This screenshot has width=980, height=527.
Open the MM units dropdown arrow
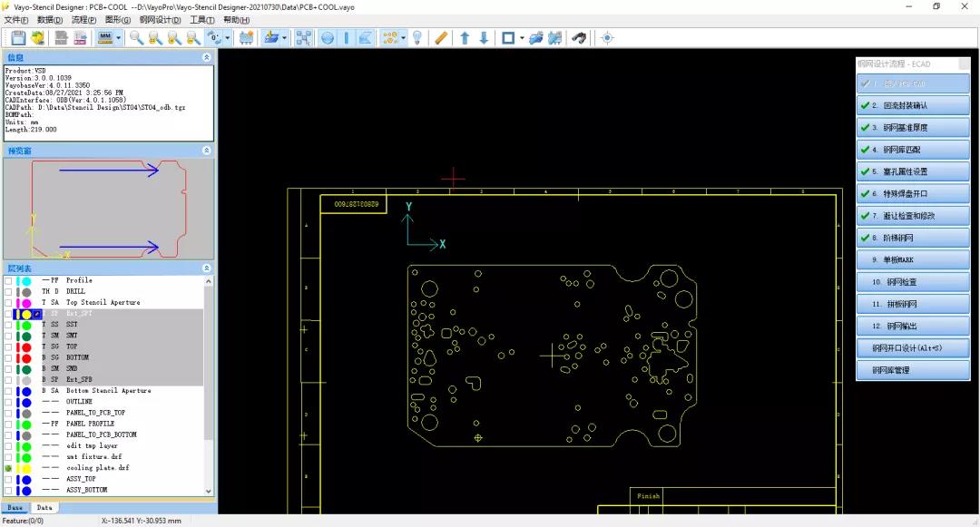click(119, 38)
